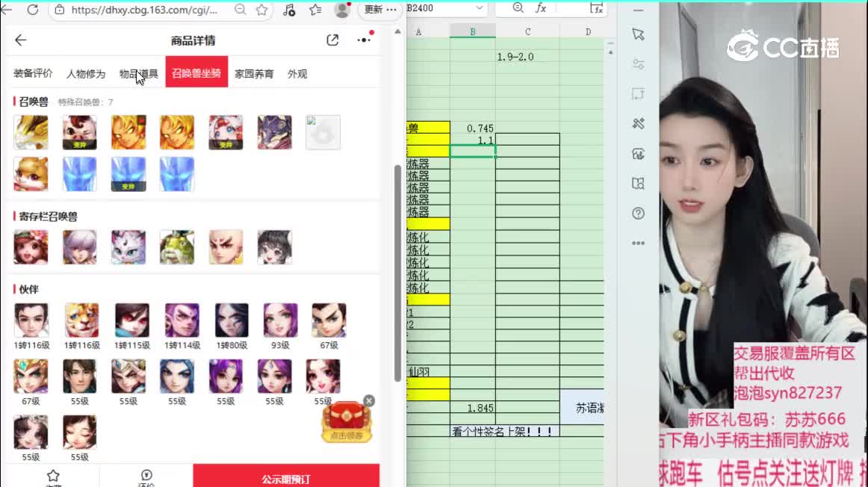Open the tools icon in sidebar
868x487 pixels.
pos(638,123)
